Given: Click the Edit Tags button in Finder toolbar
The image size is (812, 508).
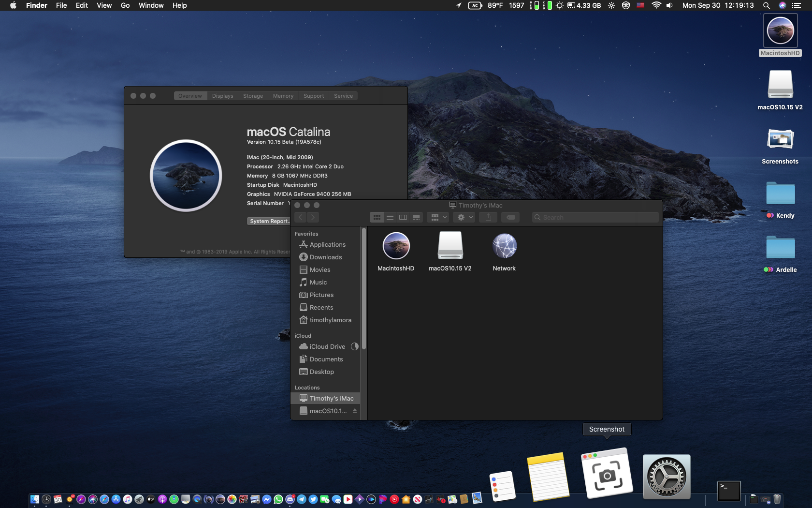Looking at the screenshot, I should (510, 217).
